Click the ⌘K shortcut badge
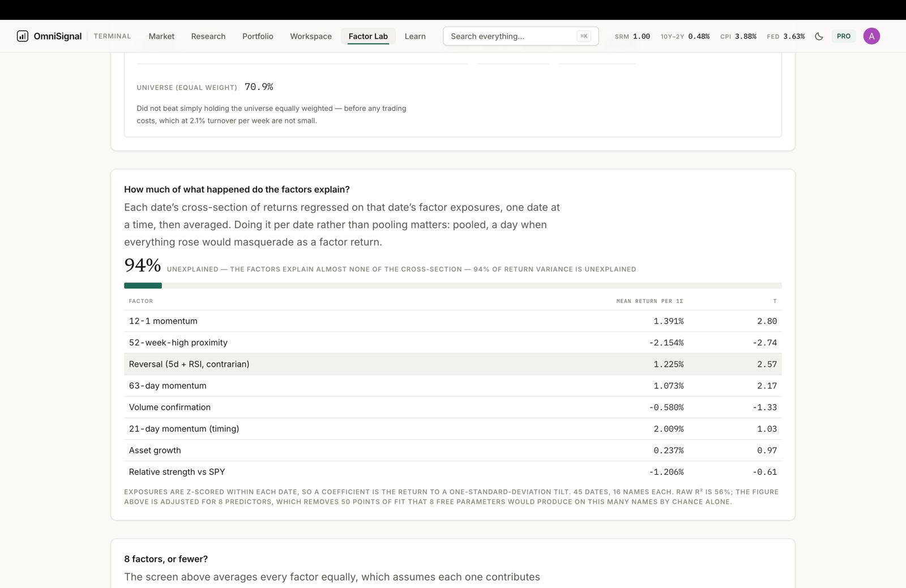The image size is (906, 588). pos(584,36)
